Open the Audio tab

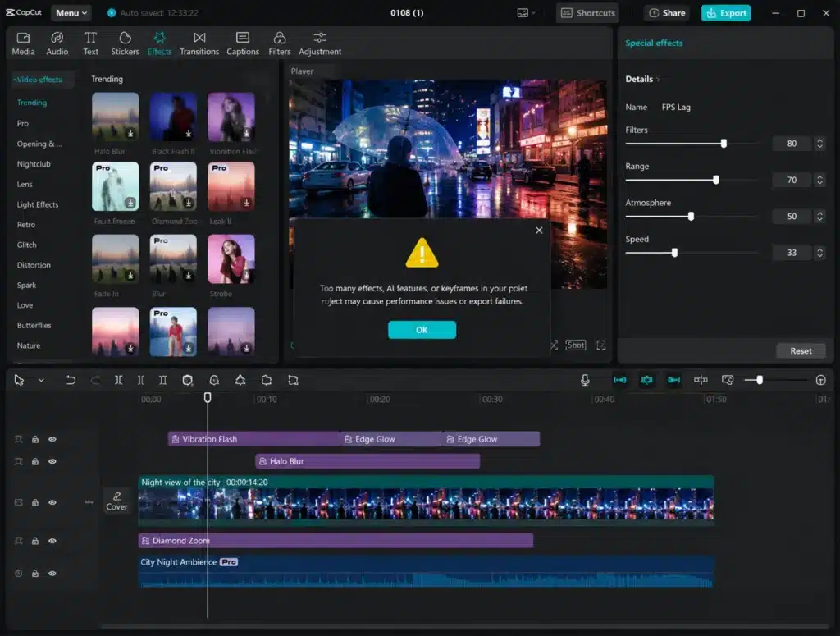tap(57, 43)
